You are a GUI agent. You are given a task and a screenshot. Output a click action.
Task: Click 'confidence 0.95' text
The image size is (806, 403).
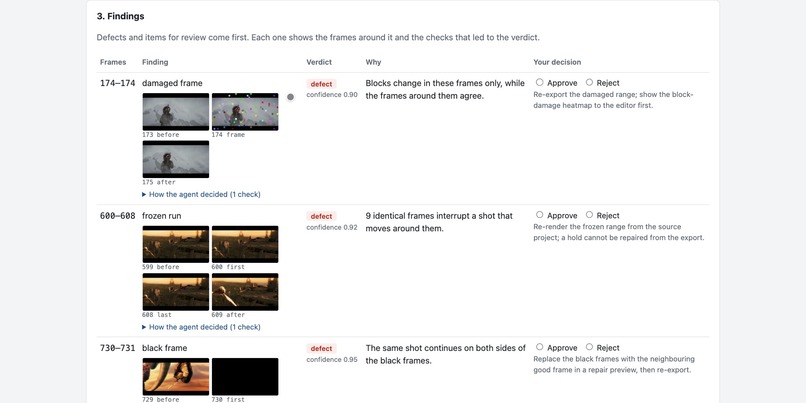tap(332, 359)
